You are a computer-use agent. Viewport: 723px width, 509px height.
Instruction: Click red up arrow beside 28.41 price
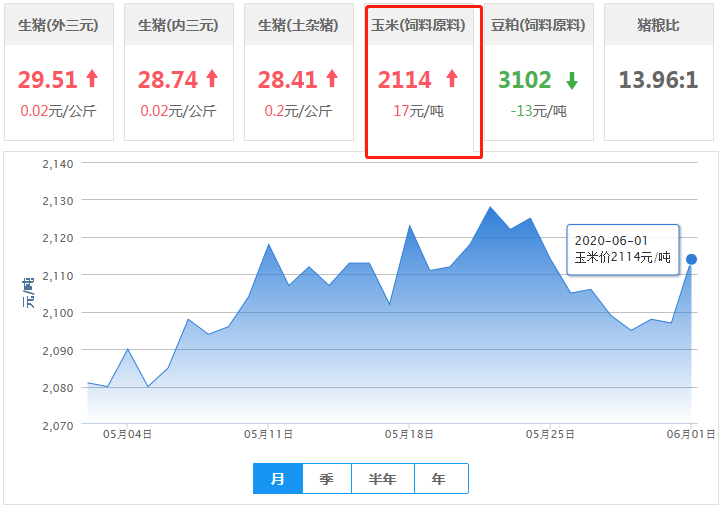click(x=331, y=79)
